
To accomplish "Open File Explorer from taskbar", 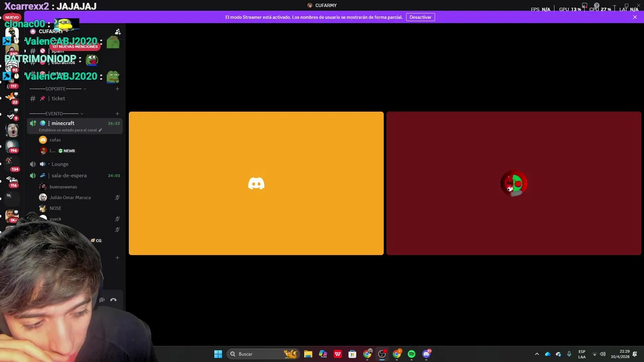I will click(308, 354).
